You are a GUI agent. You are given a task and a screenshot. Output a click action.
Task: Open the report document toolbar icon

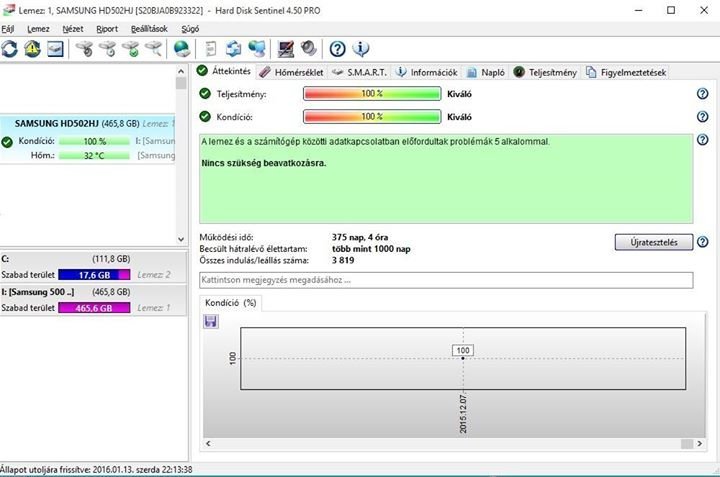pos(211,49)
